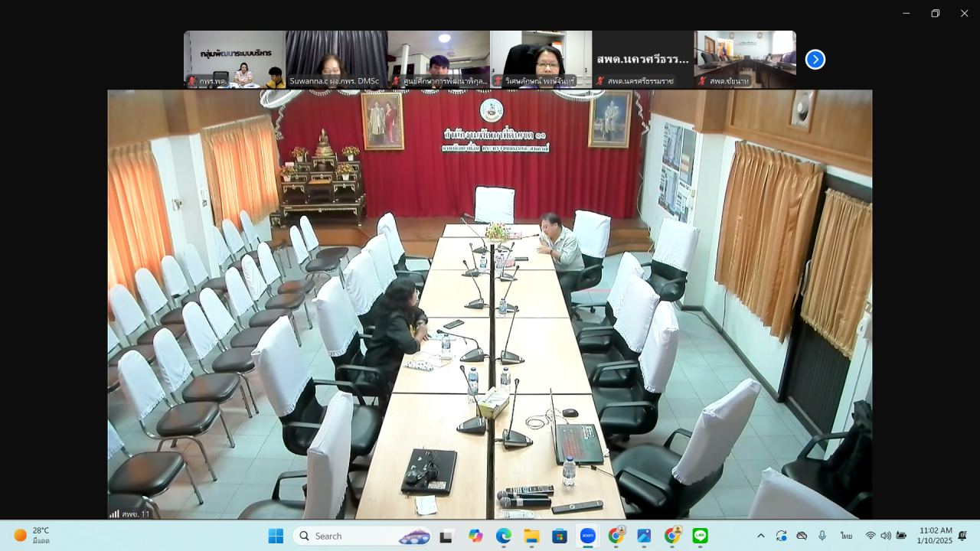This screenshot has width=980, height=551.
Task: Toggle the microphone icon in system tray
Action: click(822, 536)
